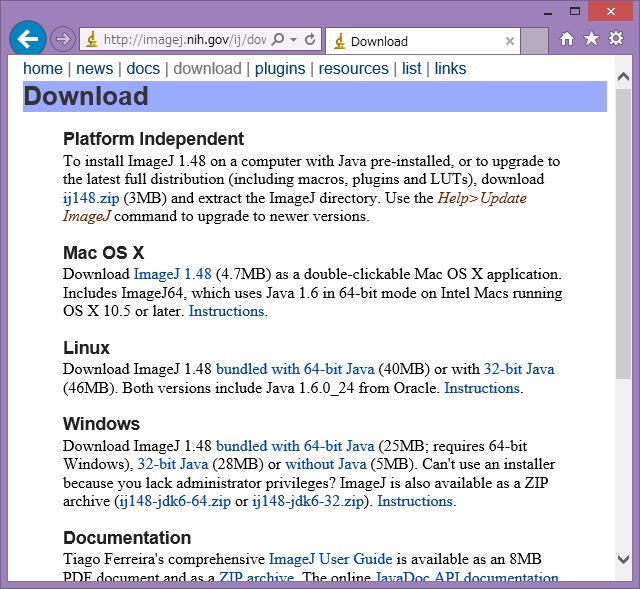Click the browser Forward arrow button
The width and height of the screenshot is (640, 589).
63,39
